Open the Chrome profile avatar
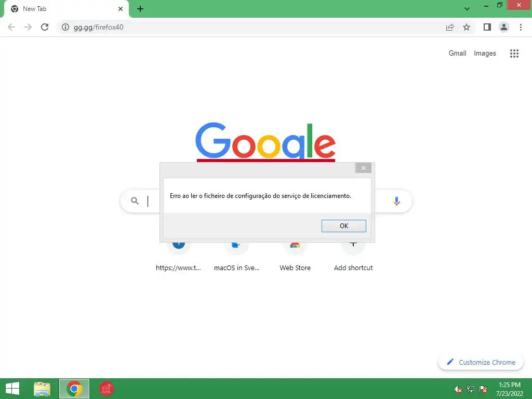The height and width of the screenshot is (399, 532). pos(504,27)
